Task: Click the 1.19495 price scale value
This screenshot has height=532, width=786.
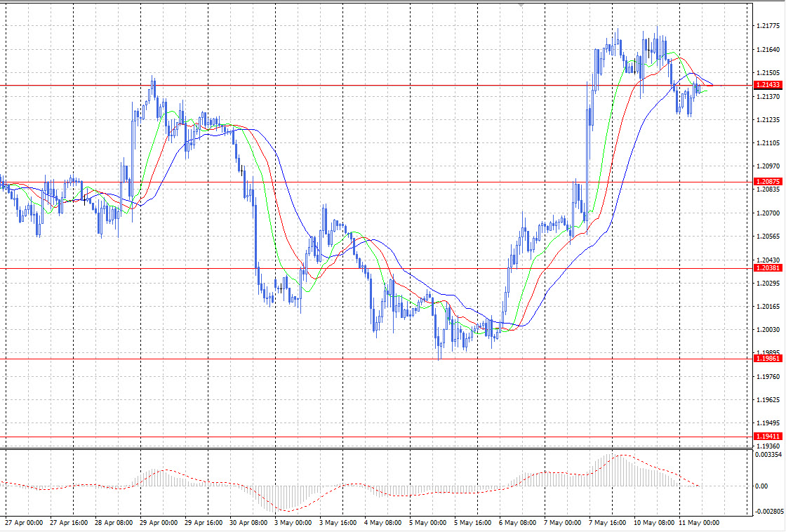Action: (768, 423)
